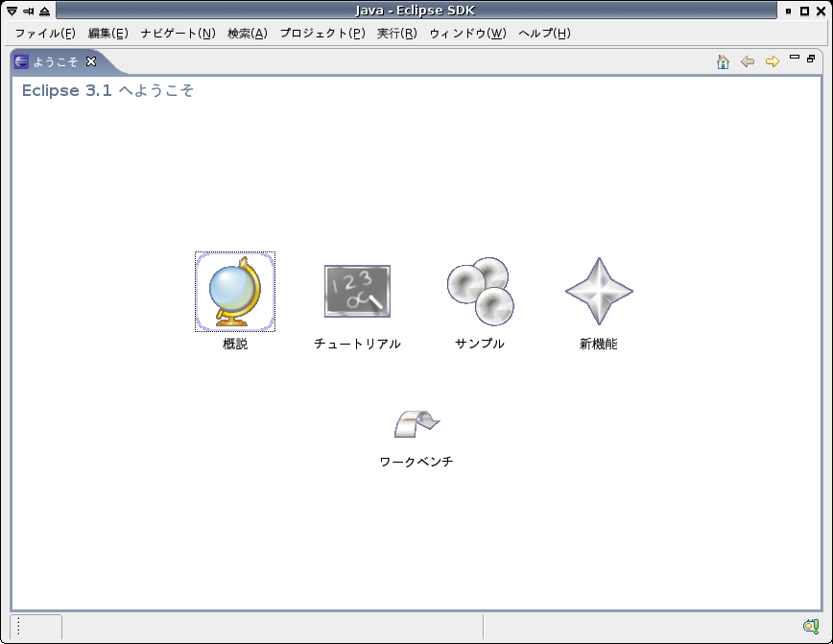Open the サンプル spheres icon

(x=480, y=291)
